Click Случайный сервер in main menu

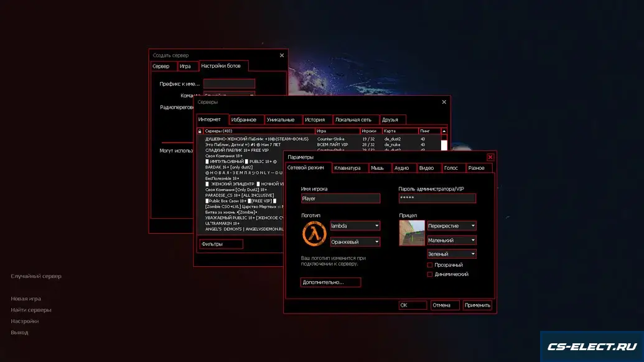[36, 276]
